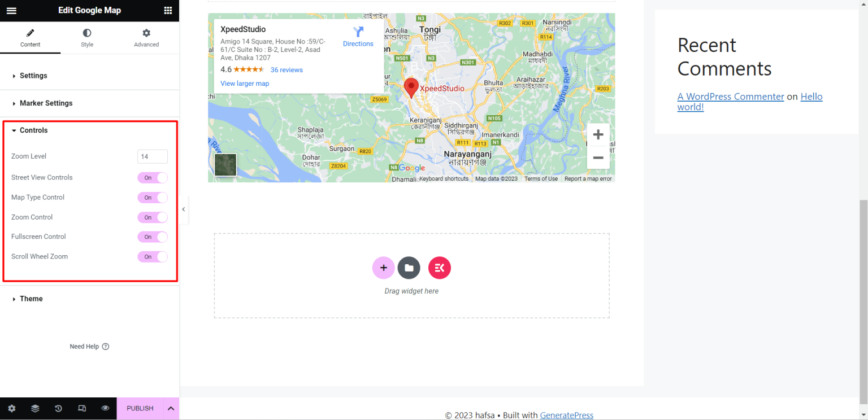
Task: Turn off Map Type Control
Action: pyautogui.click(x=153, y=197)
